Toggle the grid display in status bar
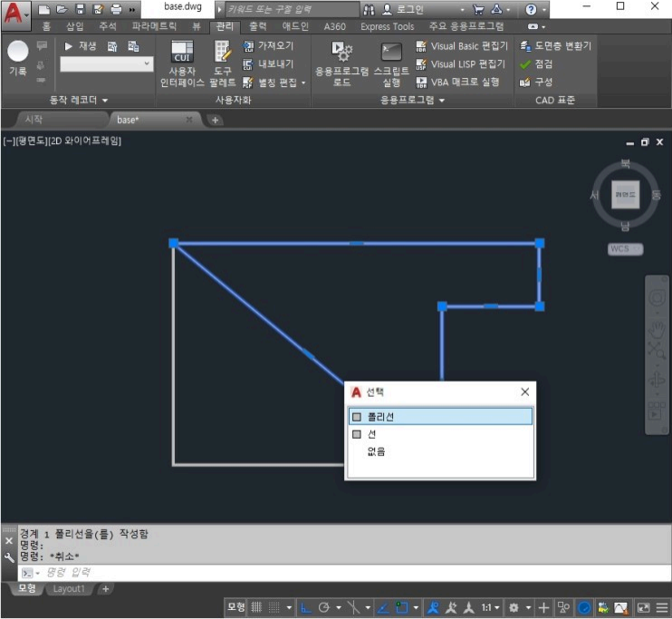Screen dimensions: 672x619 tap(256, 607)
